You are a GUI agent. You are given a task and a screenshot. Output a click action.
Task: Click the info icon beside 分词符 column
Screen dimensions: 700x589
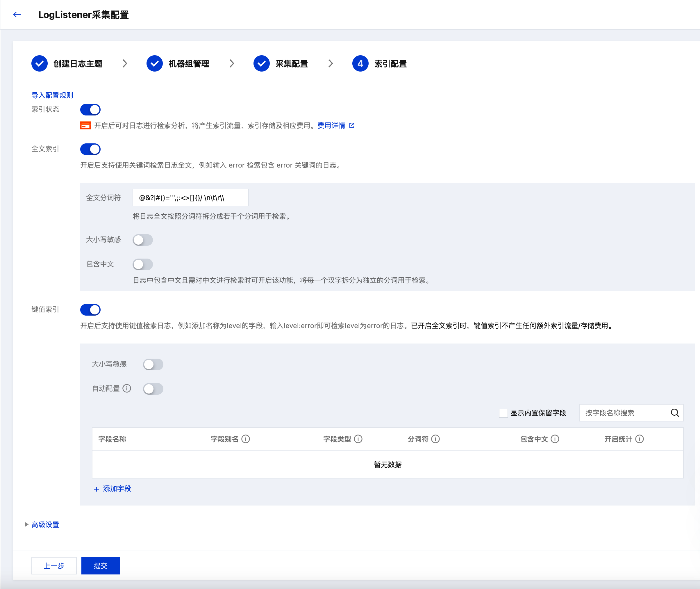[435, 439]
